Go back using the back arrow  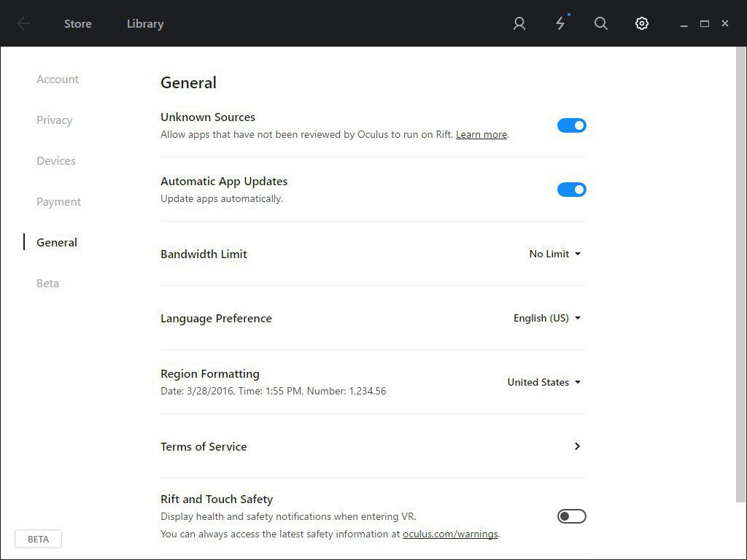(x=23, y=23)
